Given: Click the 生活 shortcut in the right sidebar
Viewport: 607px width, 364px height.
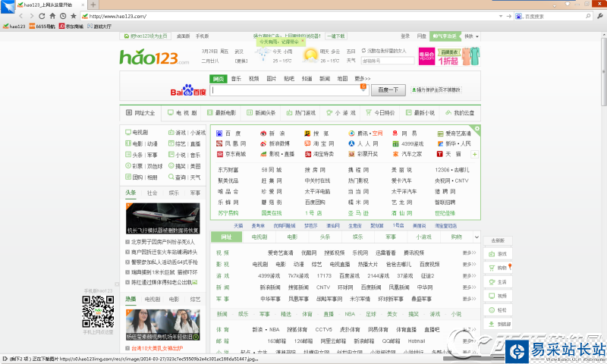Looking at the screenshot, I should 498,282.
